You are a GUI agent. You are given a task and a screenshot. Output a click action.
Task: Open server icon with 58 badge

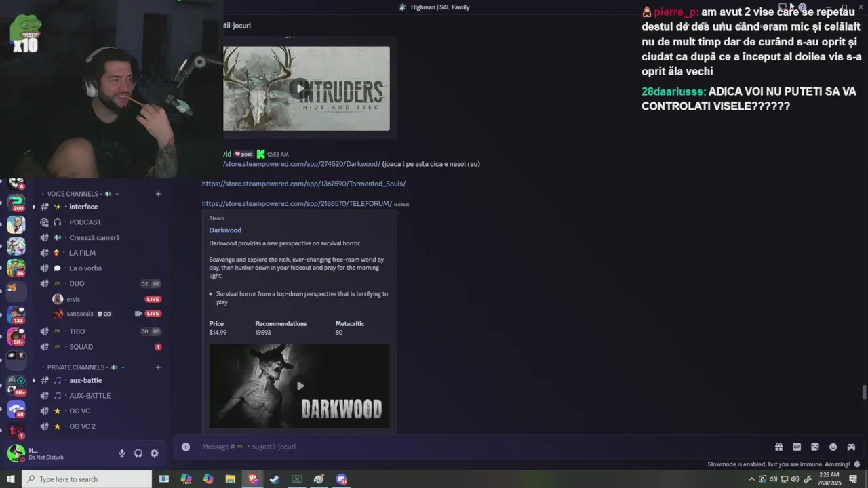click(x=16, y=409)
